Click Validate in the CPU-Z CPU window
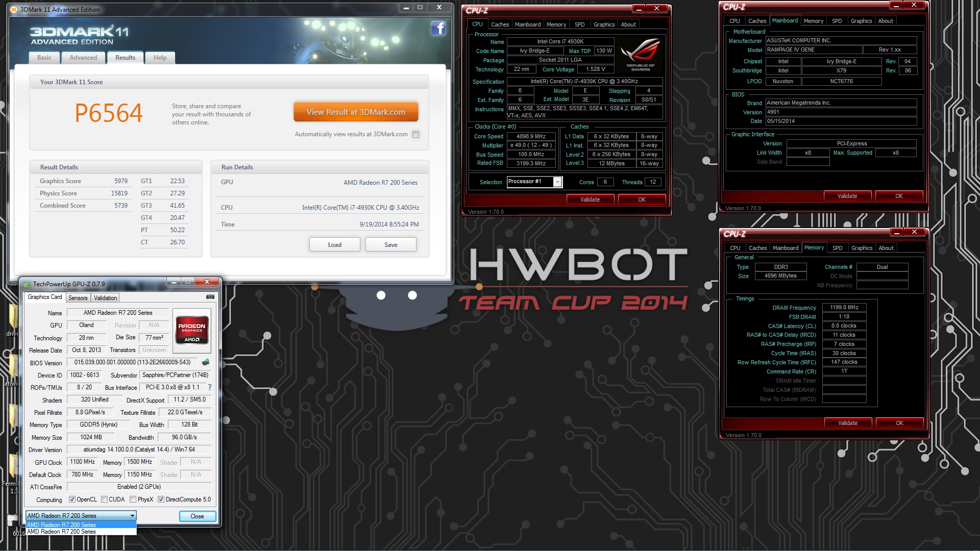 tap(590, 199)
